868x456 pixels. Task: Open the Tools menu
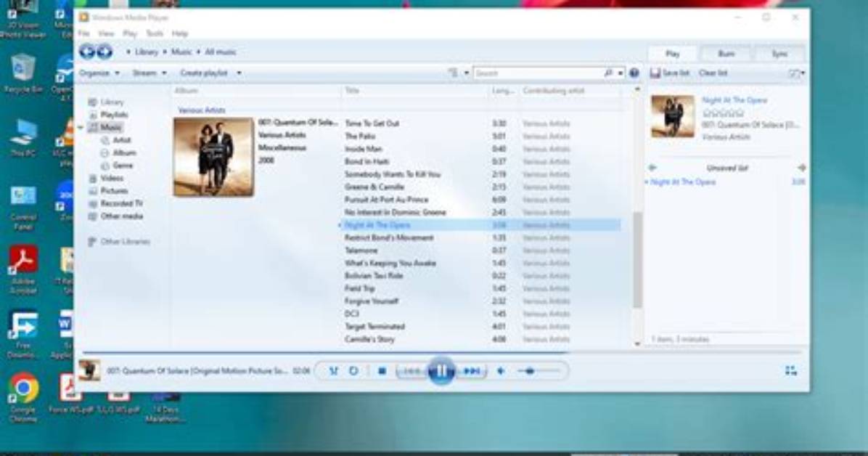[x=155, y=34]
